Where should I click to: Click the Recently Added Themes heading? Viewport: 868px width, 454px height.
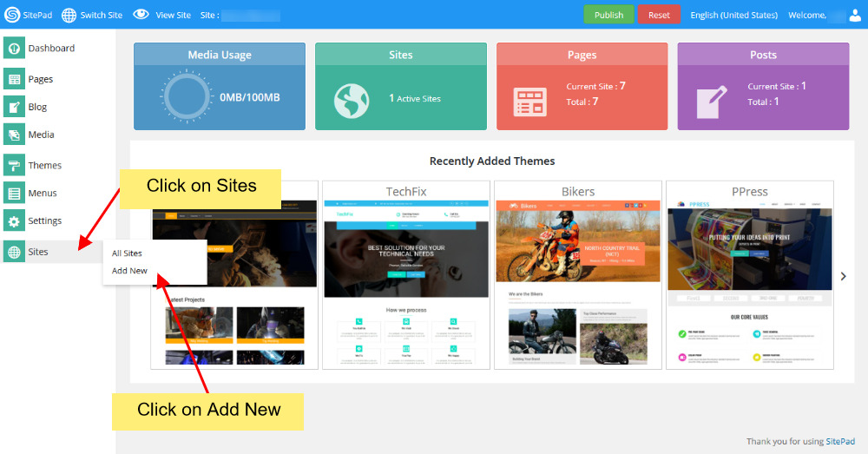(x=492, y=161)
